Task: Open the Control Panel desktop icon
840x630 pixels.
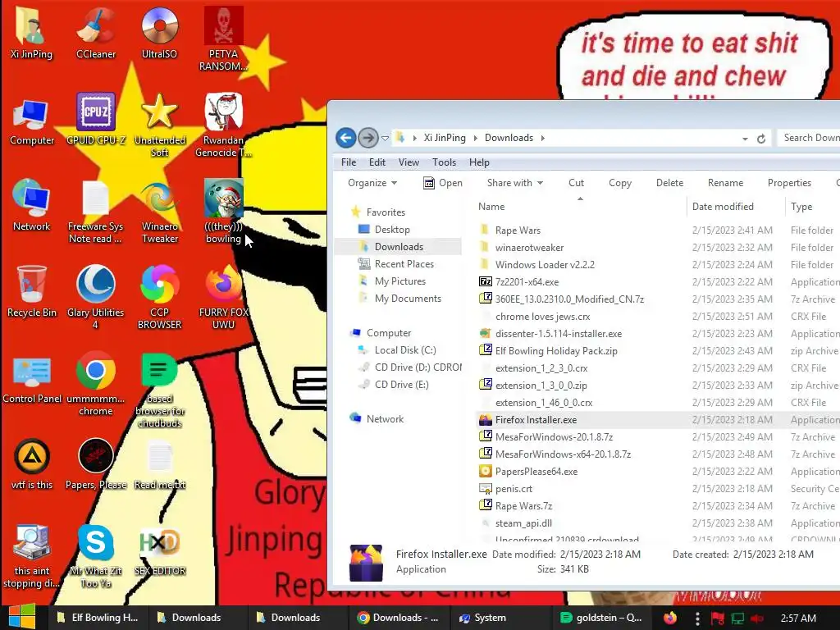Action: tap(32, 379)
